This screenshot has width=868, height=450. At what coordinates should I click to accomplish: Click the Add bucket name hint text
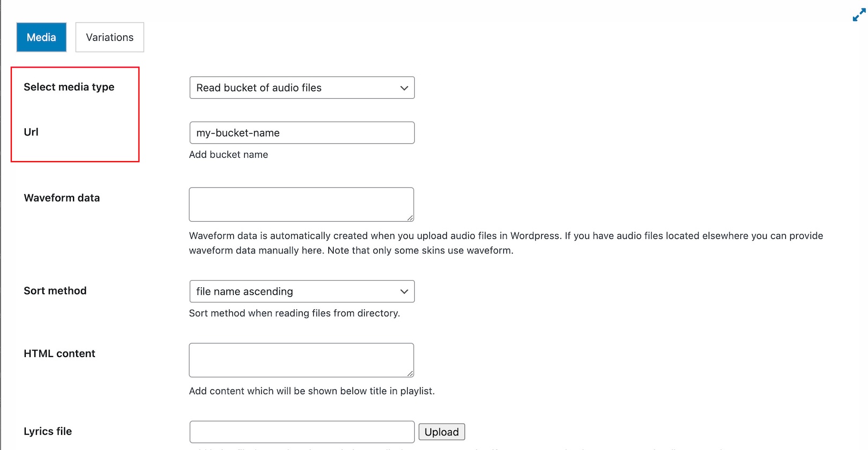(x=229, y=155)
